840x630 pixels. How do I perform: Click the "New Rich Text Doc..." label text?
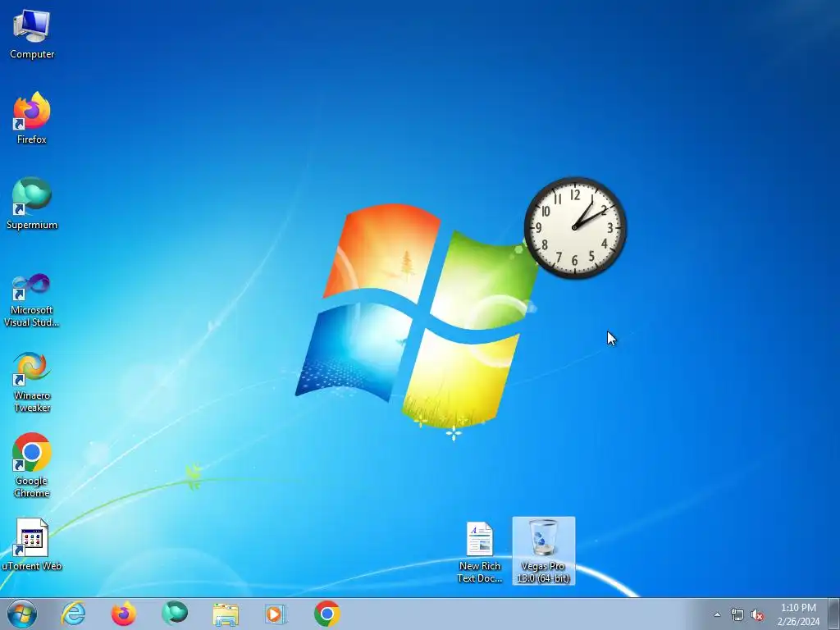coord(479,572)
